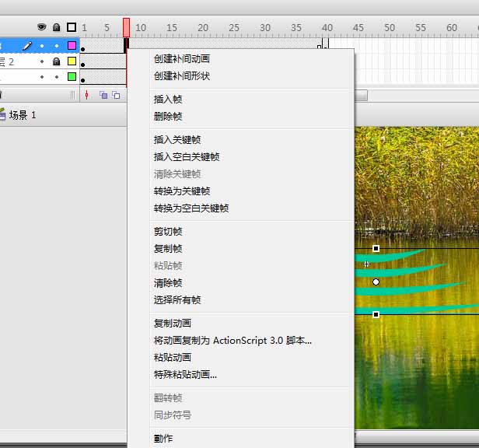Click the white circle transformation point
The width and height of the screenshot is (479, 448).
click(x=376, y=282)
